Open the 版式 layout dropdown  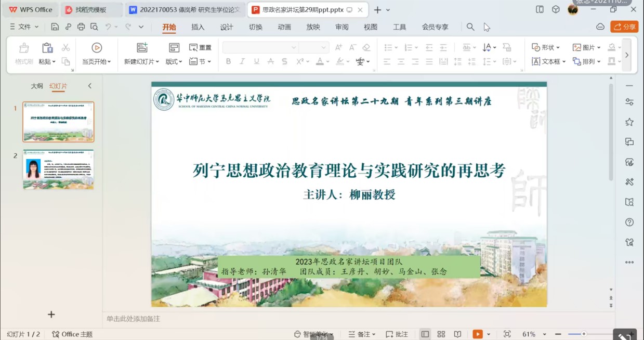(174, 61)
